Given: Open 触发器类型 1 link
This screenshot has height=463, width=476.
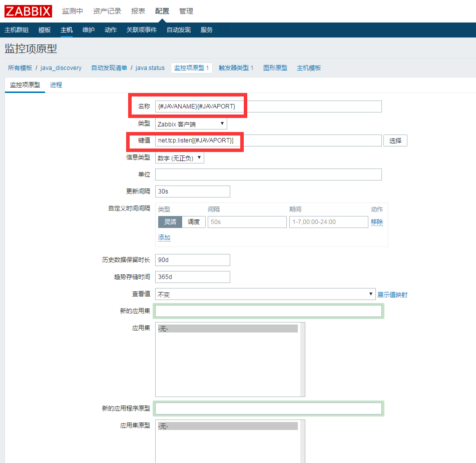Looking at the screenshot, I should pyautogui.click(x=236, y=68).
